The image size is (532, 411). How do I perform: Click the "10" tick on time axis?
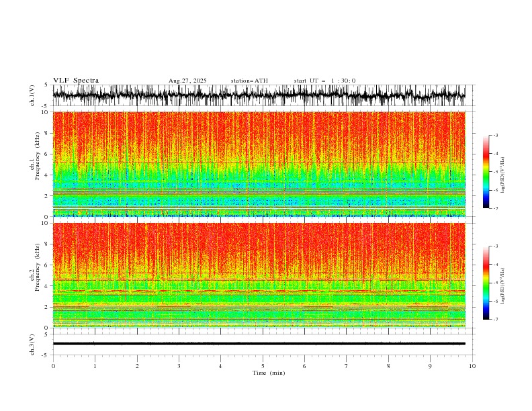pyautogui.click(x=472, y=366)
